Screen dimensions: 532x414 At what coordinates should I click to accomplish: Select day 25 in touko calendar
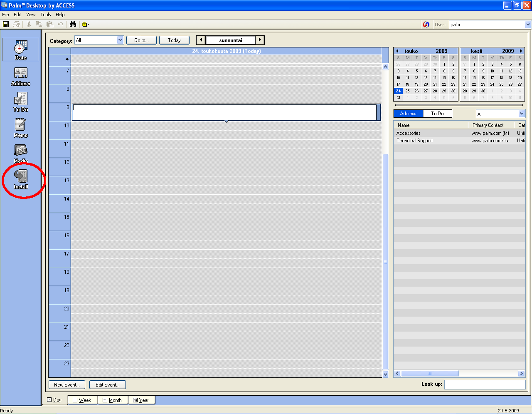[408, 91]
